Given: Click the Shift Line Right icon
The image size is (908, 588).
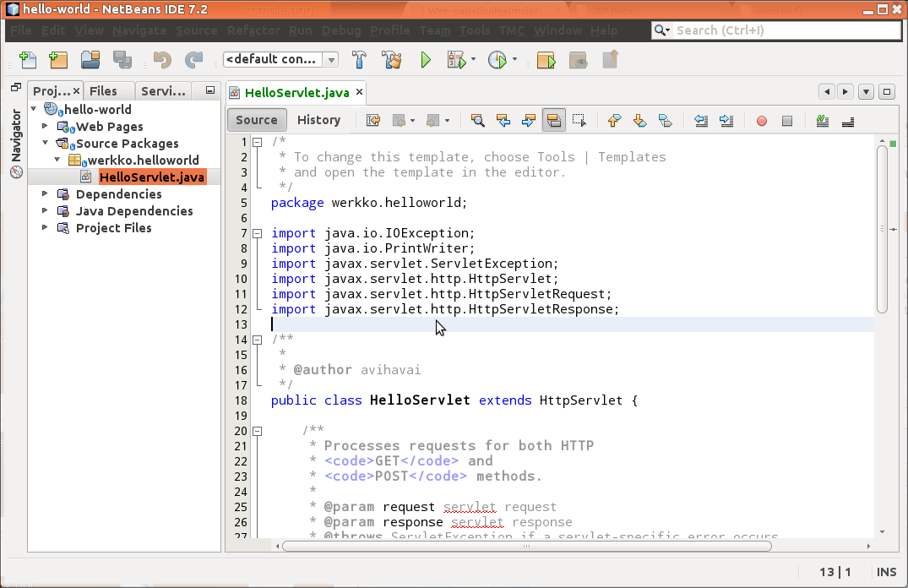Looking at the screenshot, I should [x=726, y=121].
